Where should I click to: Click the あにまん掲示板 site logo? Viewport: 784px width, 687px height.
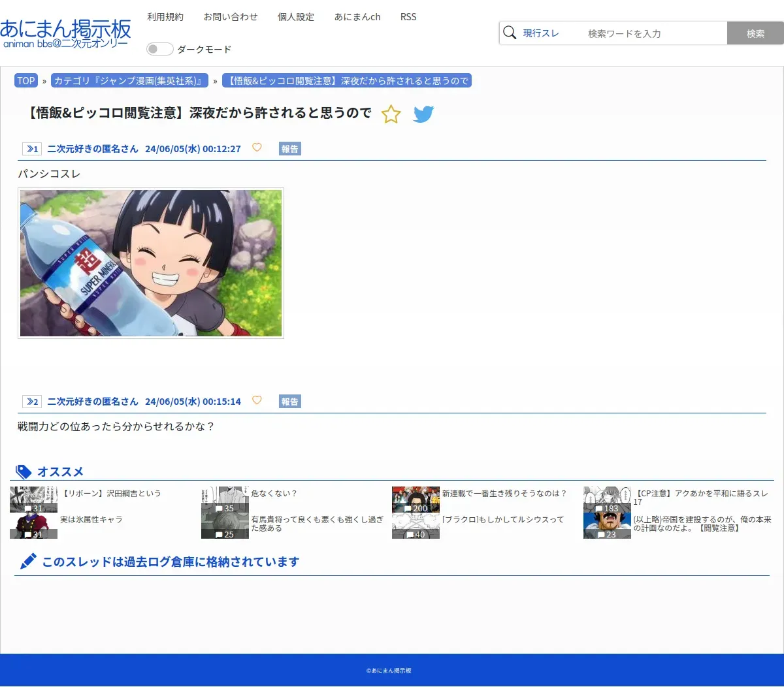[x=65, y=33]
